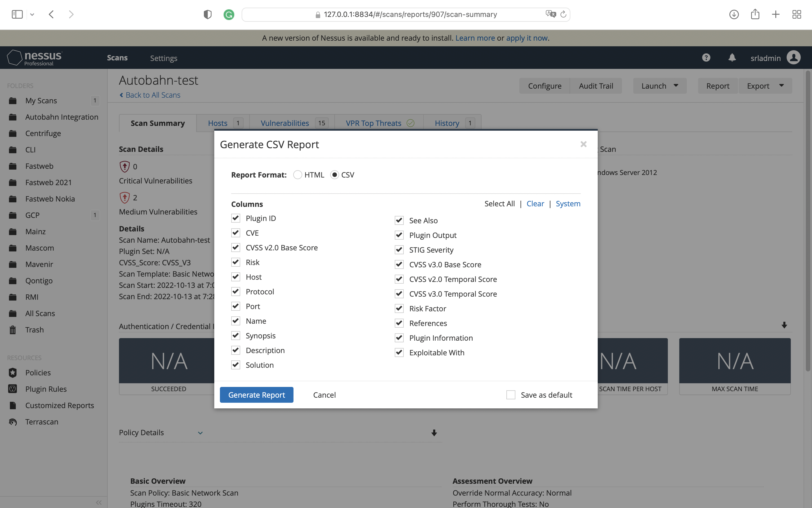Open the Launch dropdown arrow
Screen dimensions: 812x508
[x=676, y=86]
